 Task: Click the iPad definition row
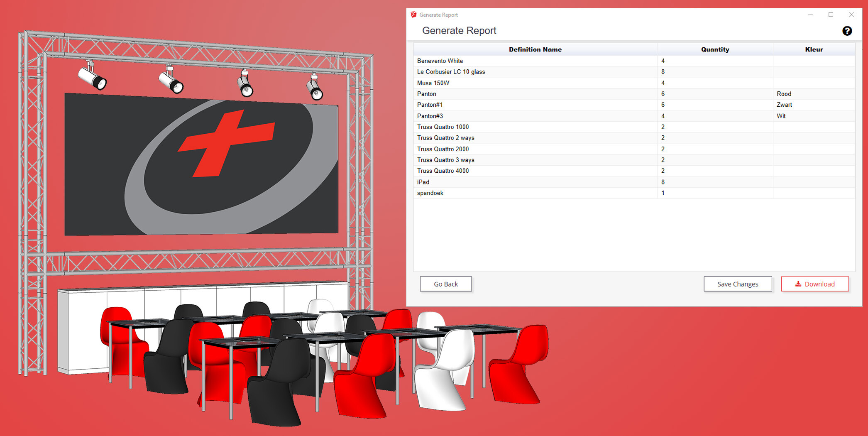423,182
